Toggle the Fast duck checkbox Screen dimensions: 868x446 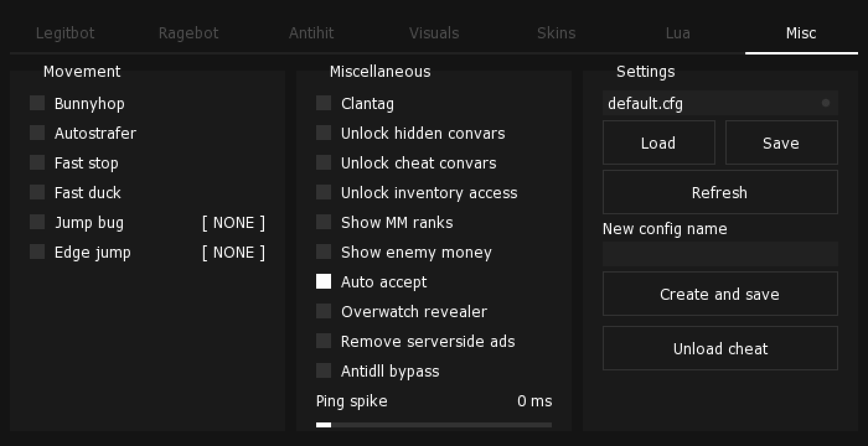37,192
